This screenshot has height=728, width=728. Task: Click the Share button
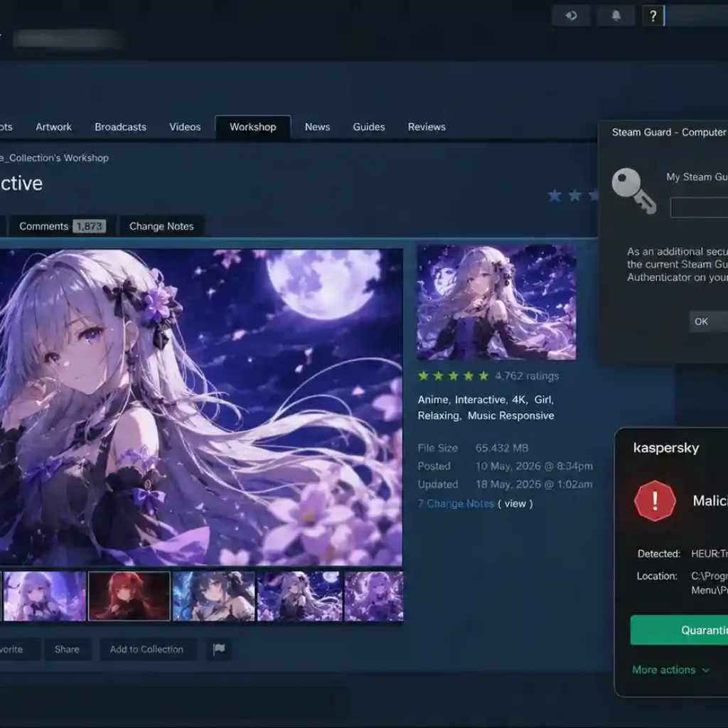tap(67, 649)
